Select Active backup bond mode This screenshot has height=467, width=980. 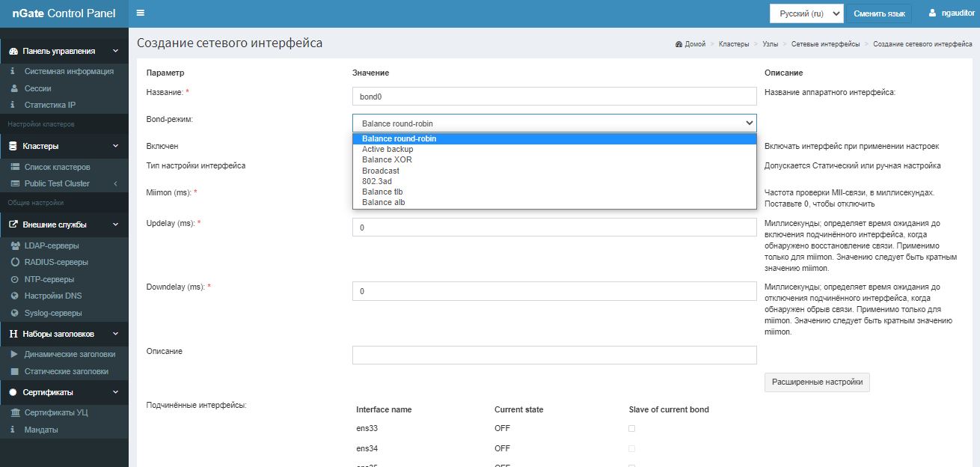point(554,149)
